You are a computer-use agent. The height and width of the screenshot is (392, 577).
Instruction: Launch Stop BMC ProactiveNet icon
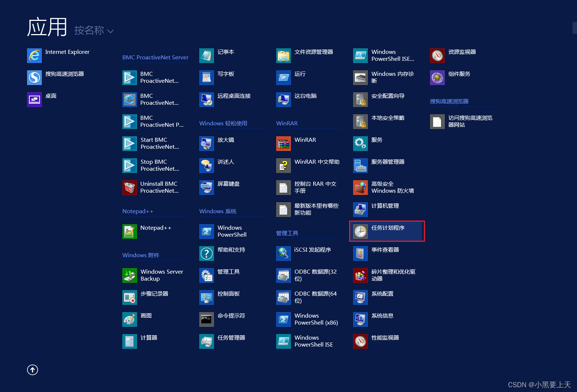tap(130, 166)
